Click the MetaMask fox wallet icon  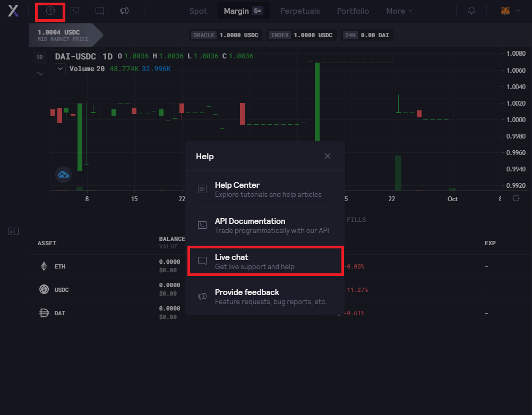pos(505,11)
